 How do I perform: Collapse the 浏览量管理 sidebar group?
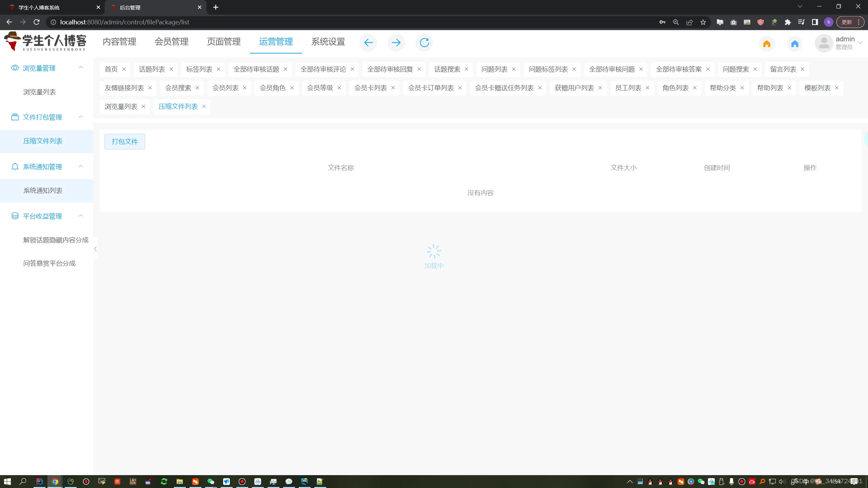click(x=81, y=67)
